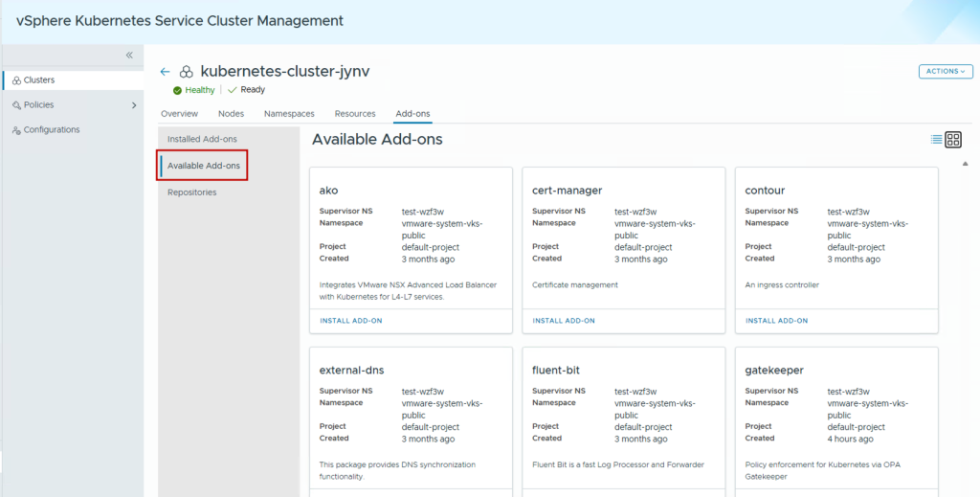Click the contour card title

(765, 191)
